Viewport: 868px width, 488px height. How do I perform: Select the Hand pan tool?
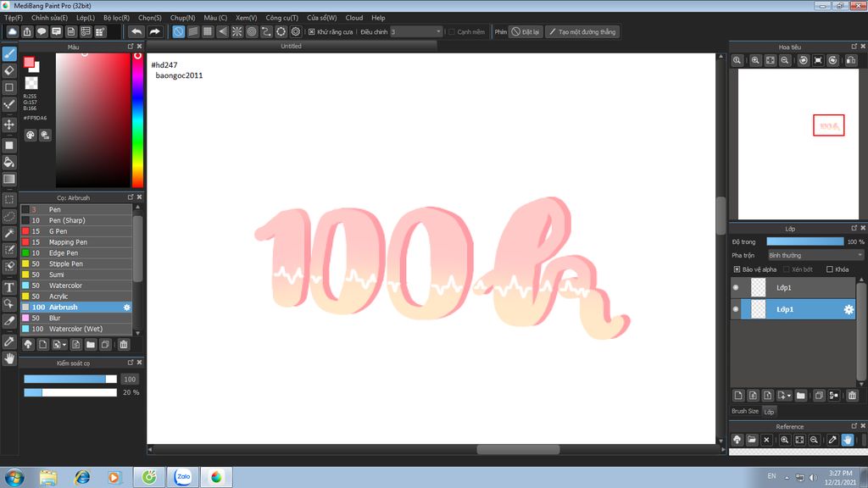pyautogui.click(x=9, y=358)
